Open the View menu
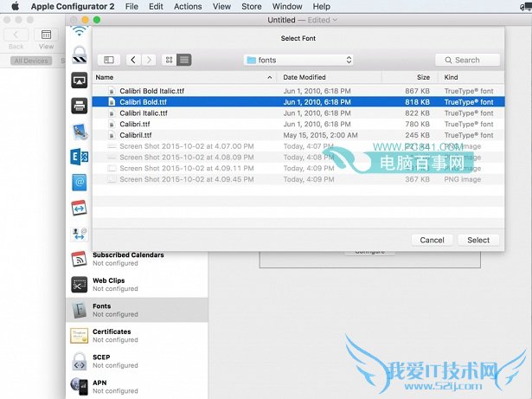Viewport: 532px width, 399px height. [222, 6]
